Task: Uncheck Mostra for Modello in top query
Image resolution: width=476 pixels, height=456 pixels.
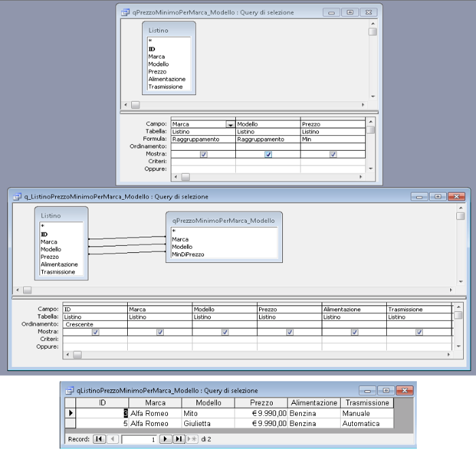Action: click(268, 154)
